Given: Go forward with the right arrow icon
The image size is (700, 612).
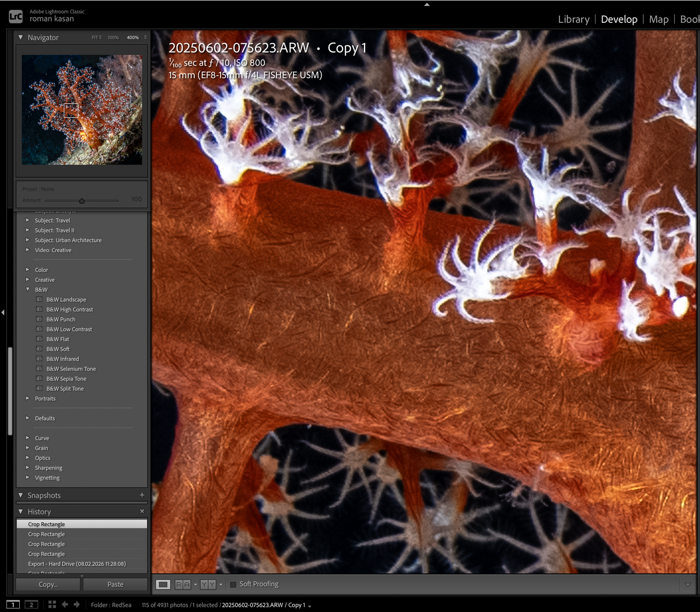Looking at the screenshot, I should (76, 604).
